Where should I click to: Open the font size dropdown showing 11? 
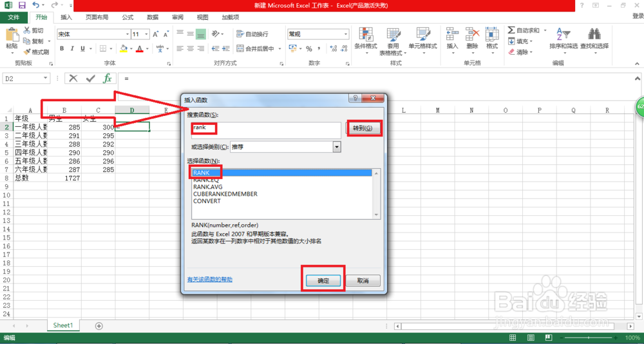pyautogui.click(x=147, y=35)
